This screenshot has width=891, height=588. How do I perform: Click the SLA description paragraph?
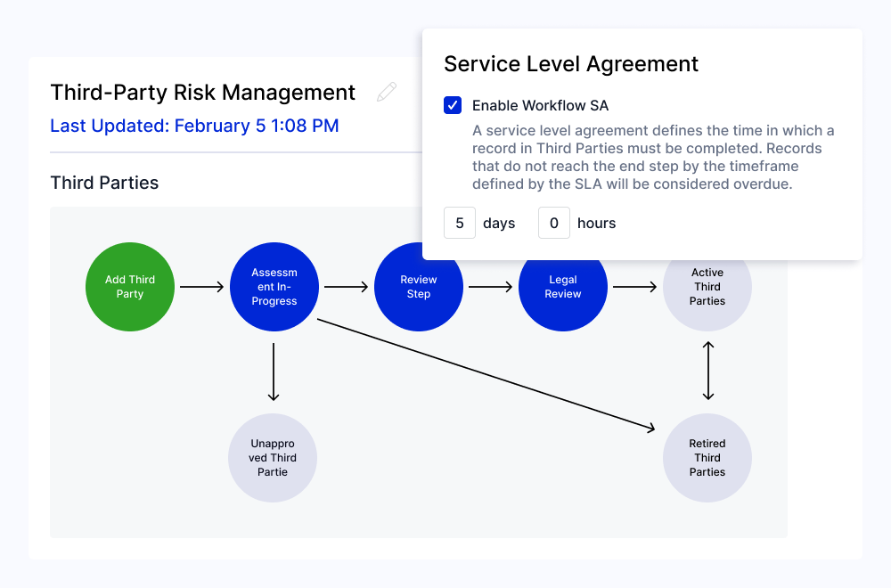(x=653, y=158)
